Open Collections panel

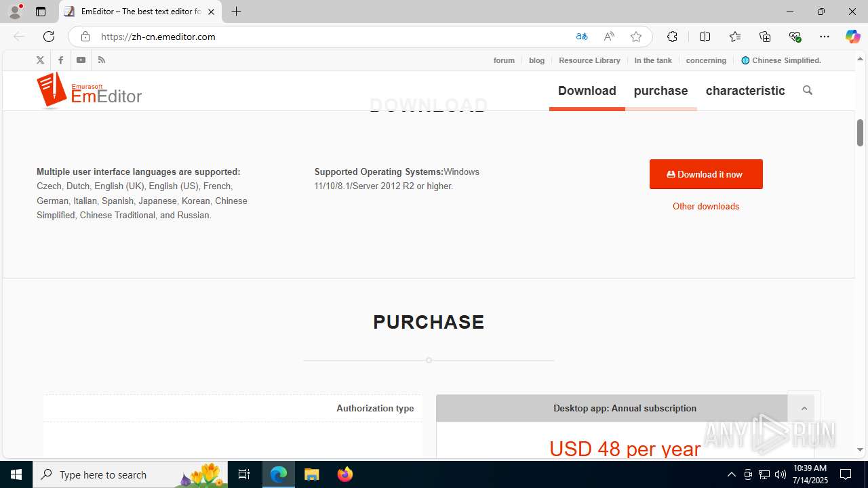click(765, 37)
